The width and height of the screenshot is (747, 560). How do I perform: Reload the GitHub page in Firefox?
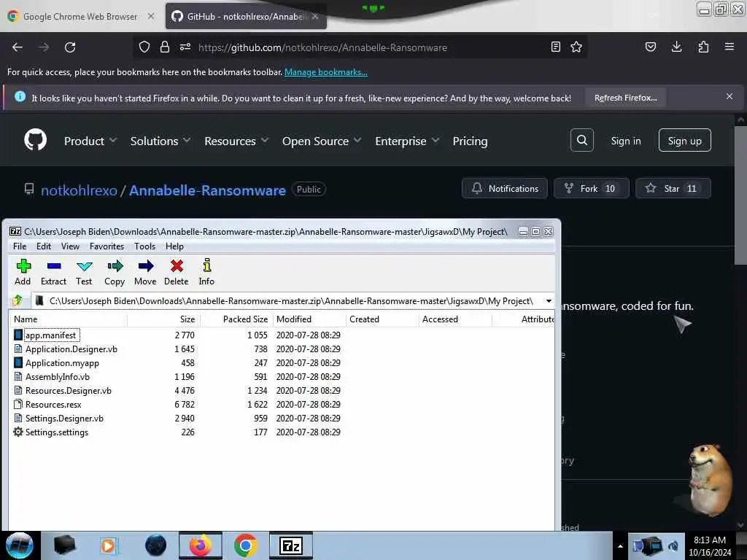70,47
